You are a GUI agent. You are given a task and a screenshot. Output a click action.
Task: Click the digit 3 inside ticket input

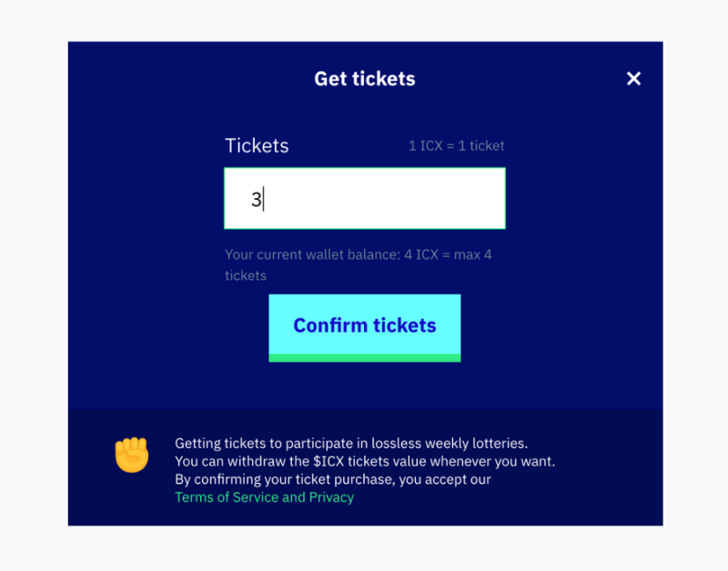pyautogui.click(x=256, y=199)
